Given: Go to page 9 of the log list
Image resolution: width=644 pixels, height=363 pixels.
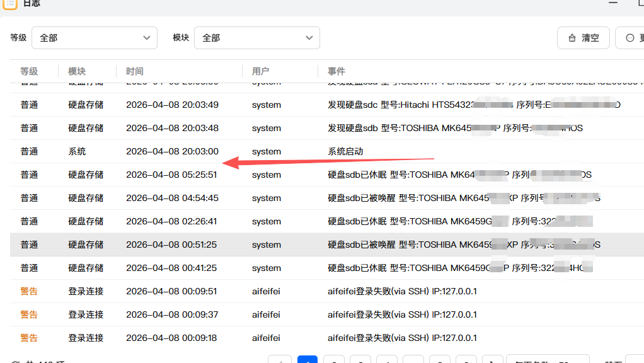Looking at the screenshot, I should pos(466,360).
